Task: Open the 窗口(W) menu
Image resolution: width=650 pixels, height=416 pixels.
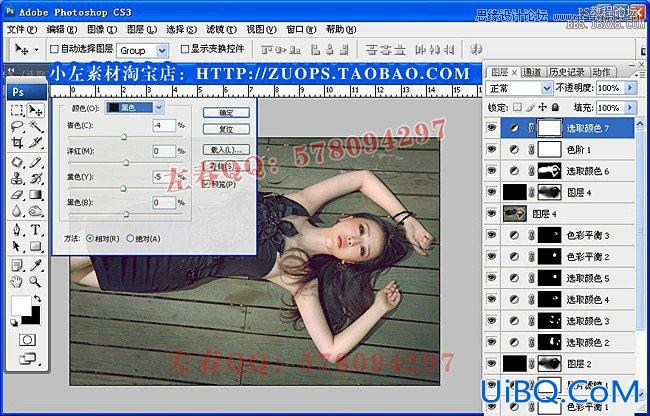Action: pos(301,29)
